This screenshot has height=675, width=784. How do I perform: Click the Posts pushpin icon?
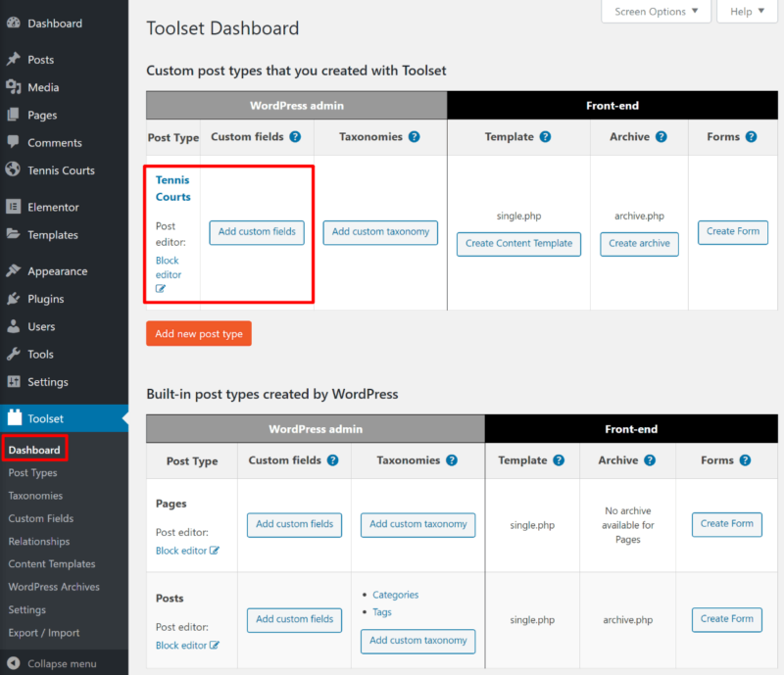(x=14, y=59)
